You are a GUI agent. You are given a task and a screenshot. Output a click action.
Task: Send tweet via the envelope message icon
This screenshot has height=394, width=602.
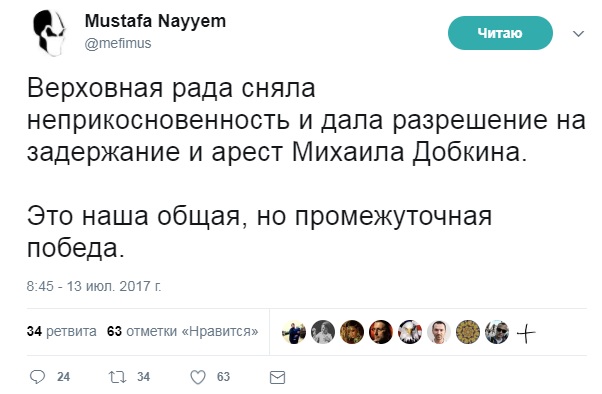[277, 377]
